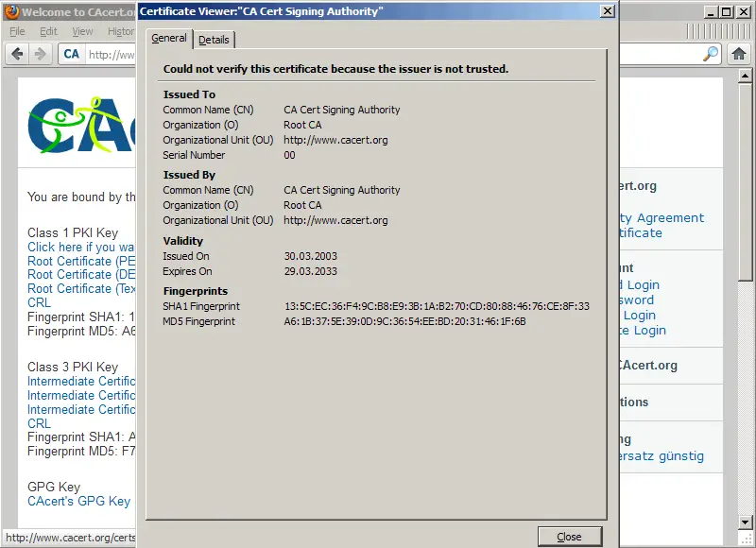Viewport: 756px width, 548px height.
Task: Open the CRL link under Class 1 PKI Key
Action: [39, 302]
